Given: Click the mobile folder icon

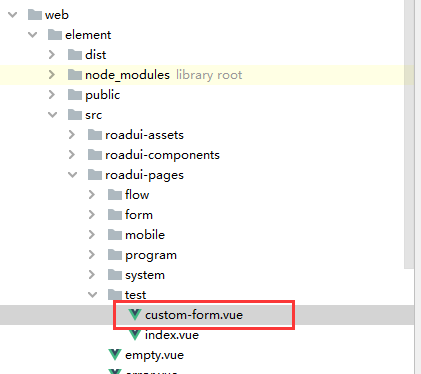Looking at the screenshot, I should click(x=115, y=235).
